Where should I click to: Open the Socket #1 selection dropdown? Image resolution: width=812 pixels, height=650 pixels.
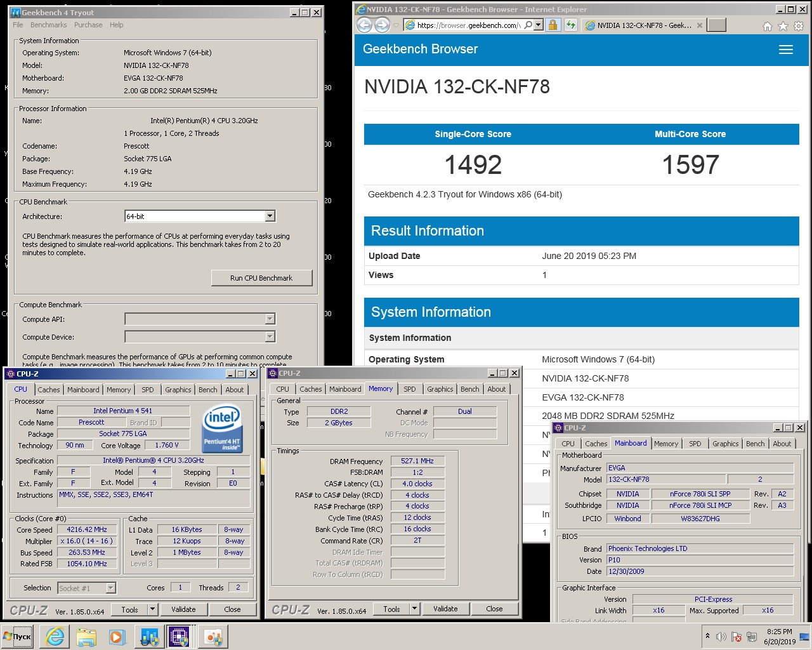coord(110,588)
